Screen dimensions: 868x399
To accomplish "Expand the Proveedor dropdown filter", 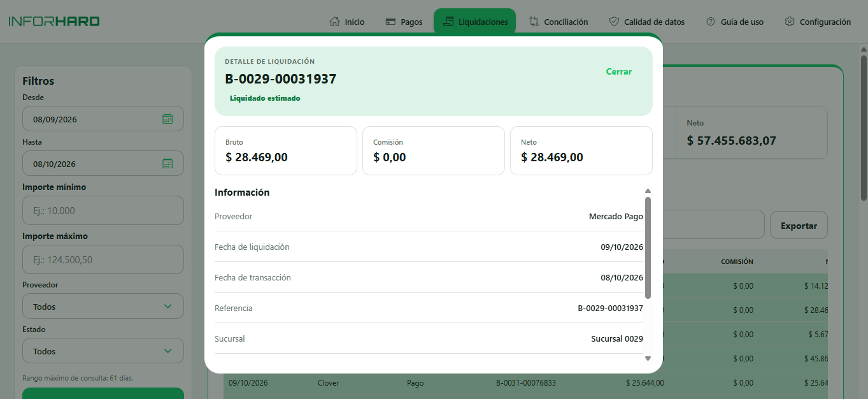I will (x=103, y=306).
